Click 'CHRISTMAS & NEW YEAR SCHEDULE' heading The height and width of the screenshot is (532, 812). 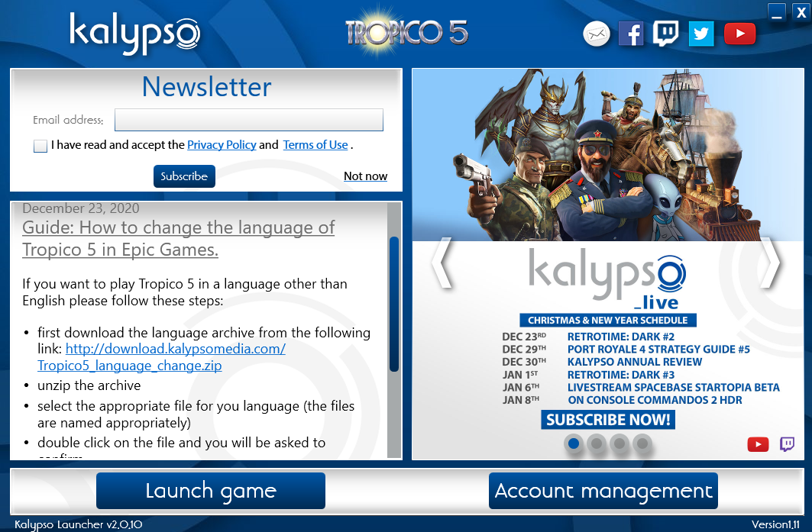tap(608, 321)
